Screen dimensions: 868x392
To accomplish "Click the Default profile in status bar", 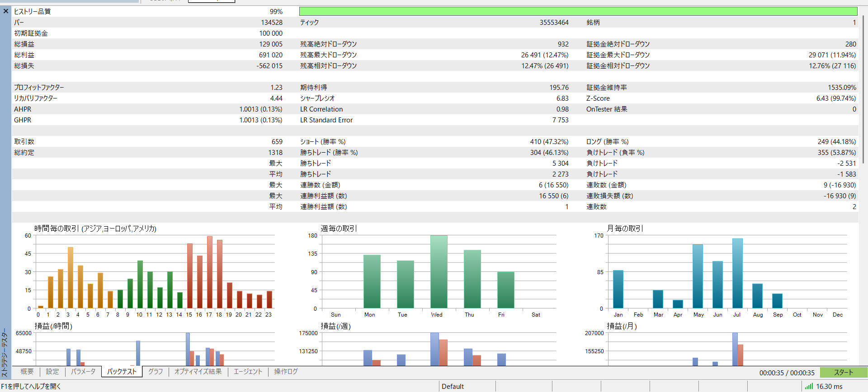I will 453,386.
